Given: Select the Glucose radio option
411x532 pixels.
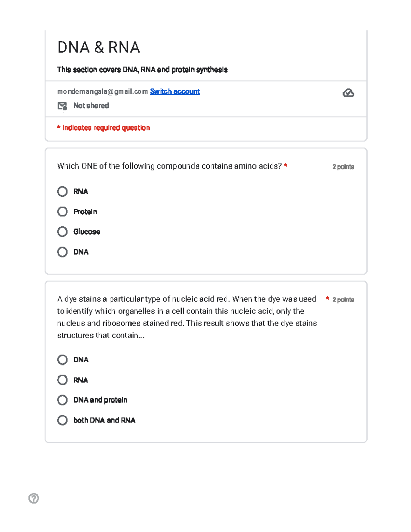Looking at the screenshot, I should point(62,232).
